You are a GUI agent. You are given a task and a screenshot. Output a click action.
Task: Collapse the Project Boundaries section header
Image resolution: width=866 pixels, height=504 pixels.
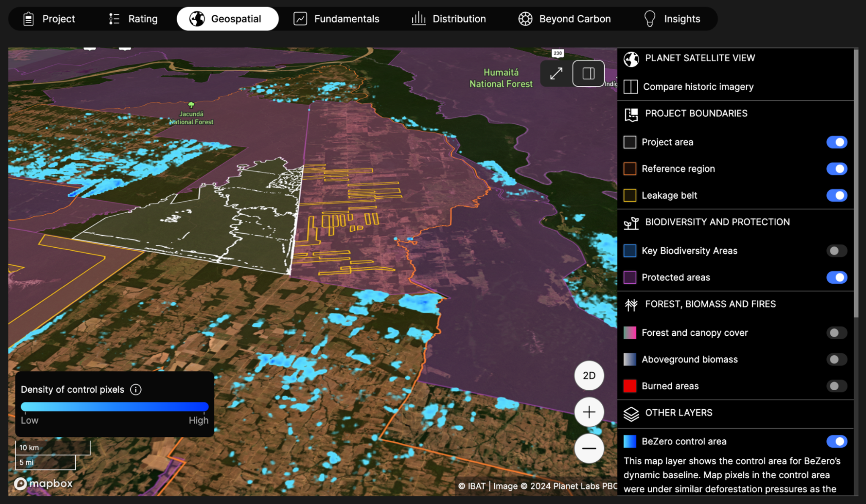pyautogui.click(x=696, y=113)
